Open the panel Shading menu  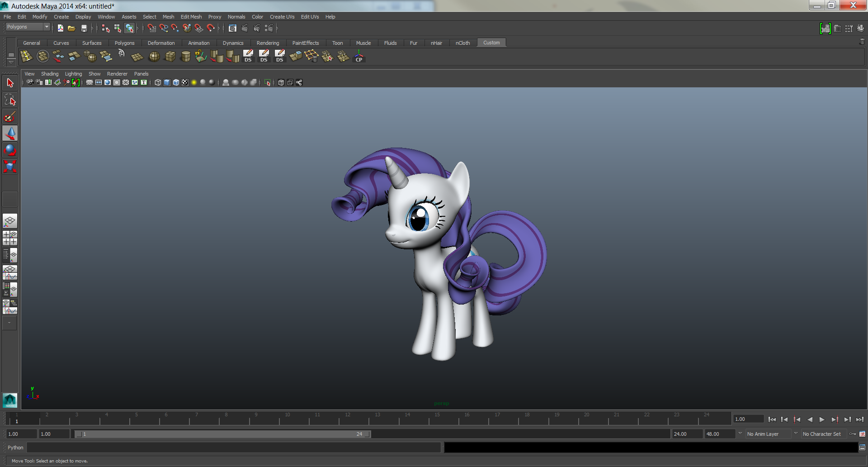point(50,74)
